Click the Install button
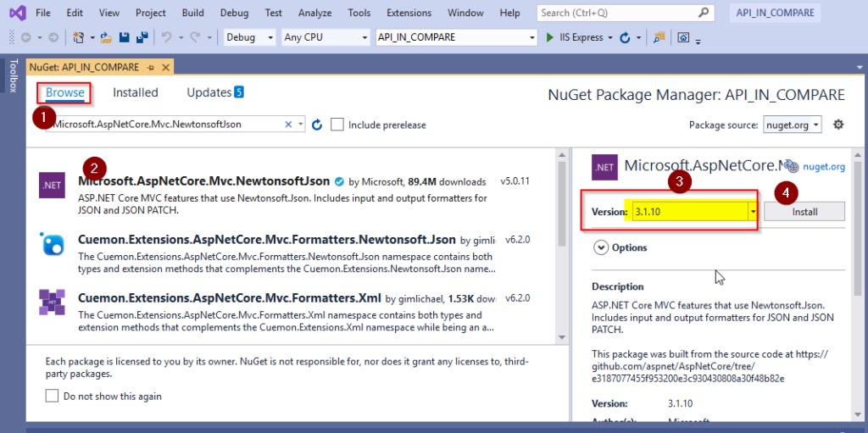This screenshot has width=868, height=433. [x=804, y=212]
